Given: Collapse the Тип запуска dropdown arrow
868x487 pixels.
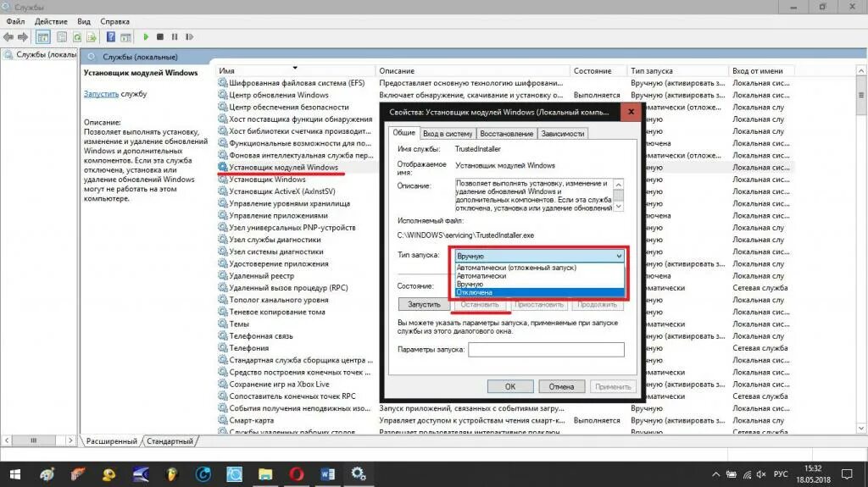Looking at the screenshot, I should [x=619, y=256].
